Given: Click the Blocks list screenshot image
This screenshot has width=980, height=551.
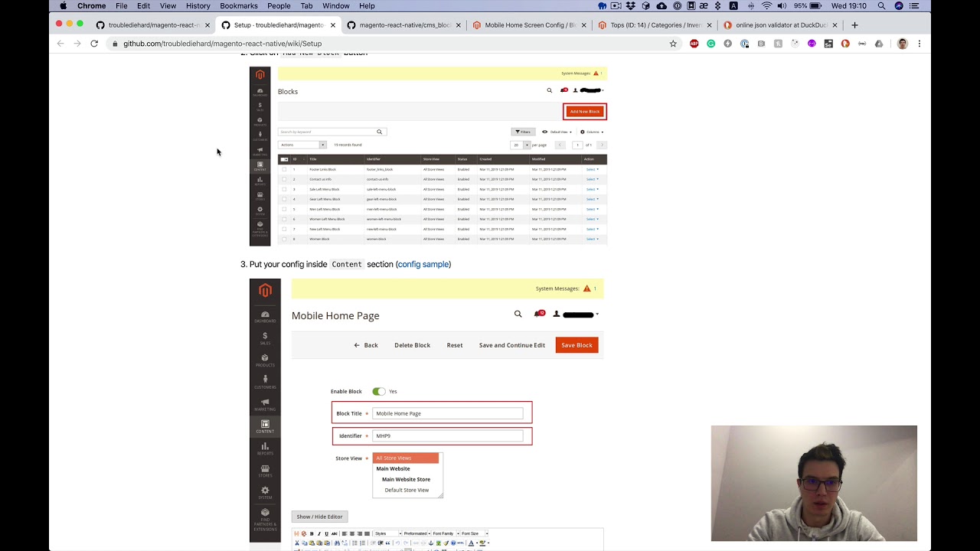Looking at the screenshot, I should pos(429,156).
